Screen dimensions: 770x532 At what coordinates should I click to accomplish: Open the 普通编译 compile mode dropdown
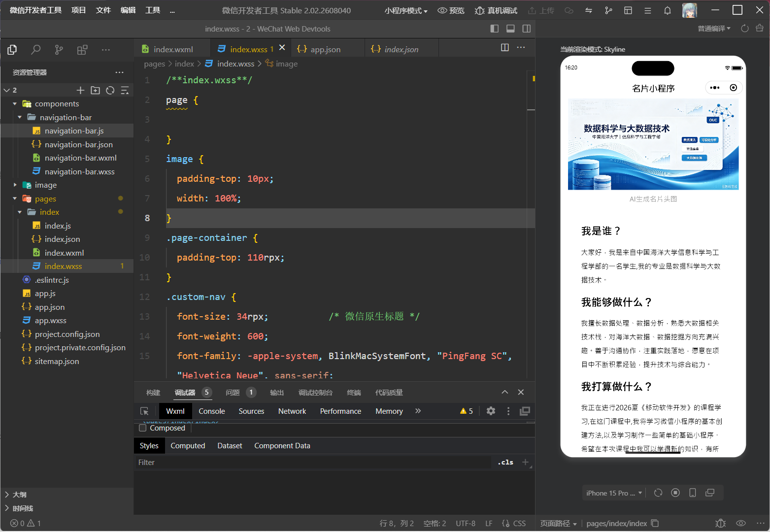[714, 29]
